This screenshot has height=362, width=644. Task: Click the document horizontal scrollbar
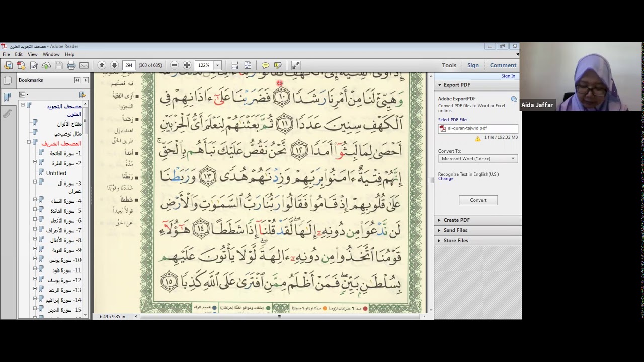(x=279, y=317)
